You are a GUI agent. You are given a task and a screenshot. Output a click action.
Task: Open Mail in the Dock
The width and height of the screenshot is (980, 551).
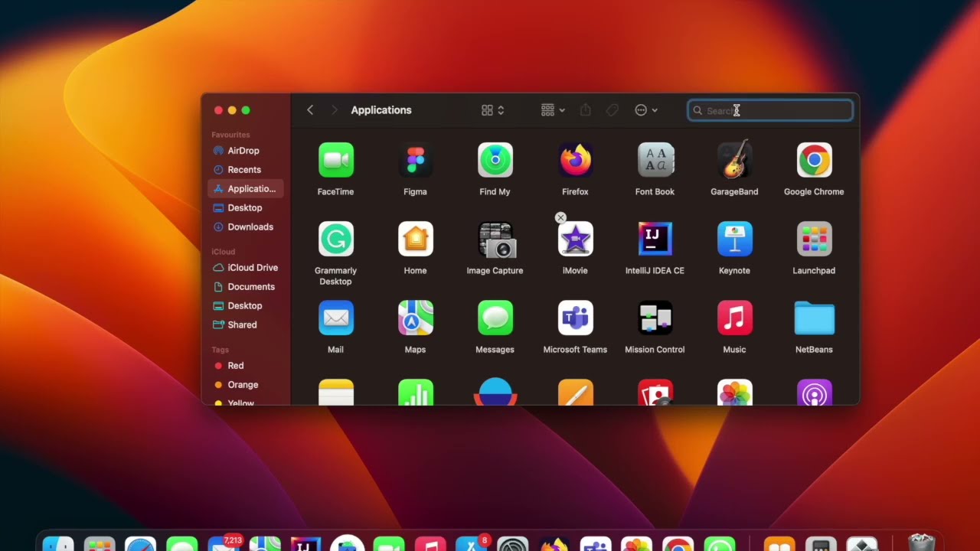[x=224, y=544]
